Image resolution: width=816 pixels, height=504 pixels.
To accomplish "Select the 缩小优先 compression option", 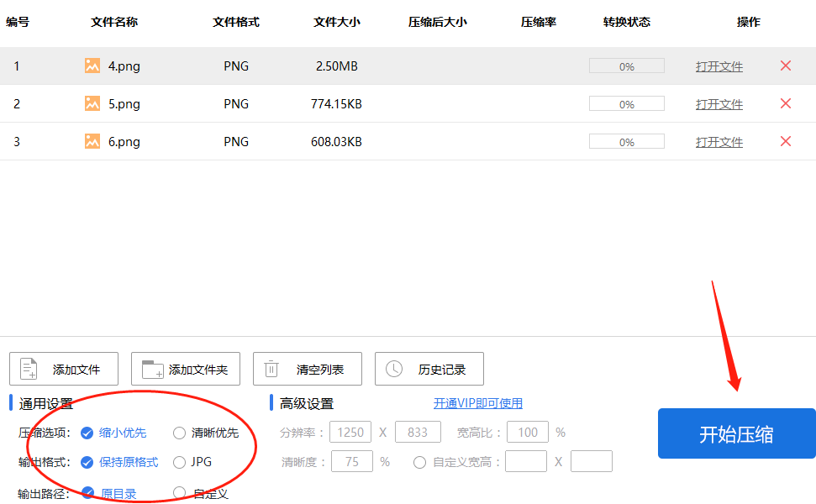I will 87,433.
